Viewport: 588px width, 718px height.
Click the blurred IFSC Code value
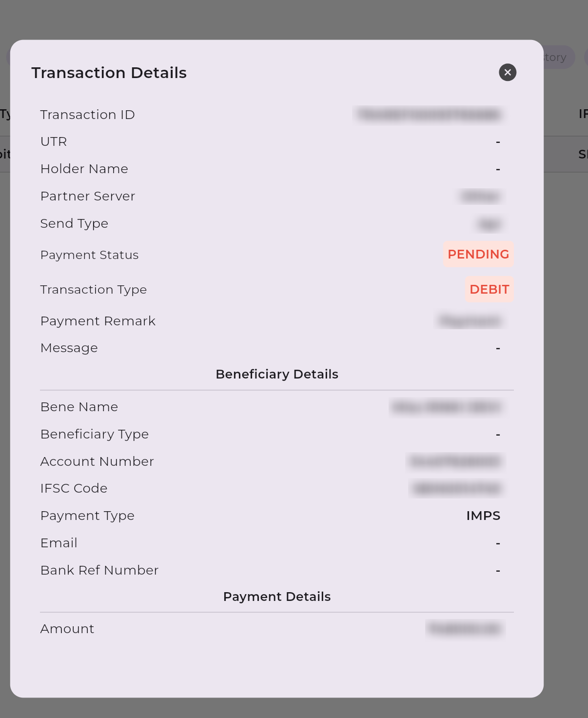tap(456, 488)
